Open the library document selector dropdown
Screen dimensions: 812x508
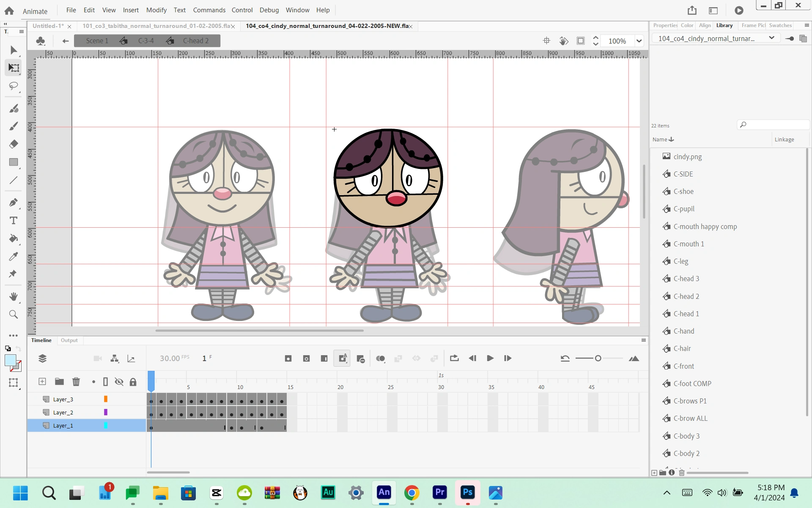coord(771,38)
